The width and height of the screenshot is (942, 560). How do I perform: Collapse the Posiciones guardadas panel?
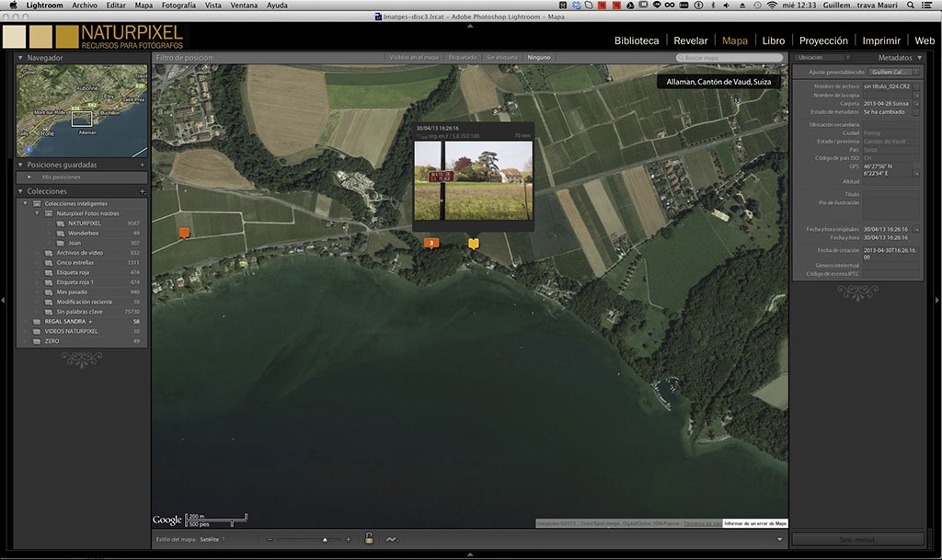20,165
